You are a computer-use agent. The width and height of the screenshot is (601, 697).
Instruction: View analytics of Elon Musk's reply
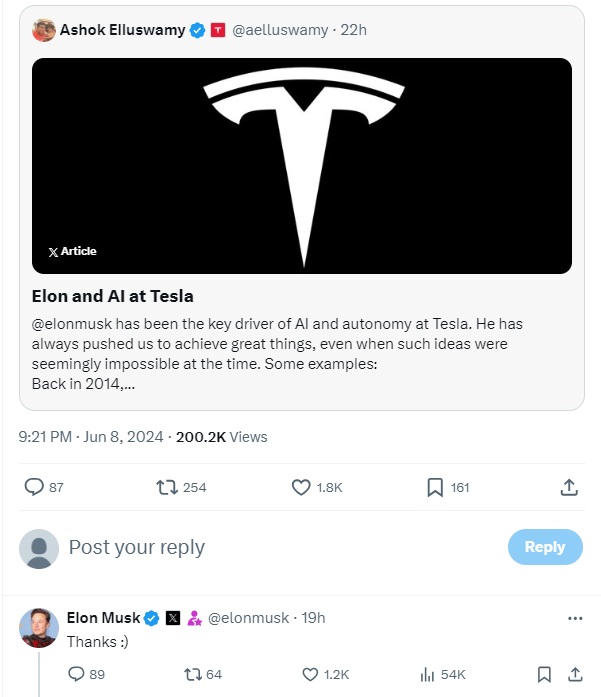[429, 674]
